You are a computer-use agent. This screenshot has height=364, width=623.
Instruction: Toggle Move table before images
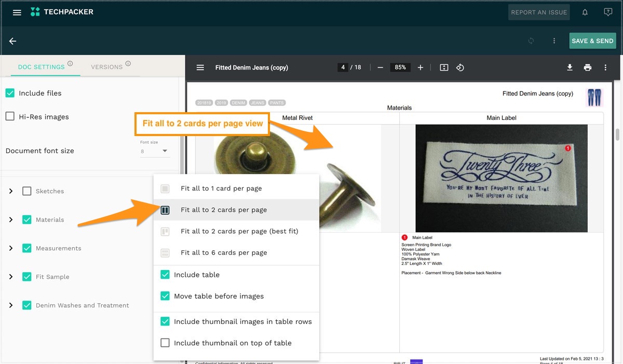(165, 296)
